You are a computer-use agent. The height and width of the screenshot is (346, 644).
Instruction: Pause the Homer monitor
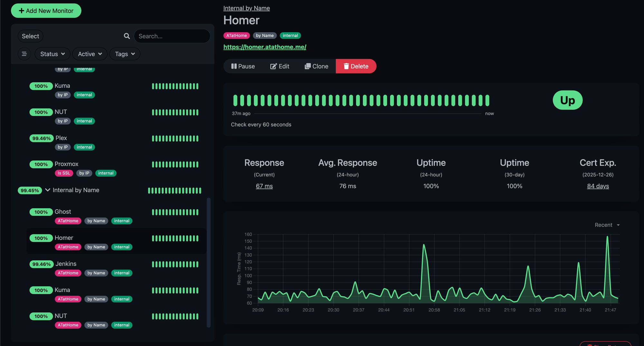[243, 66]
